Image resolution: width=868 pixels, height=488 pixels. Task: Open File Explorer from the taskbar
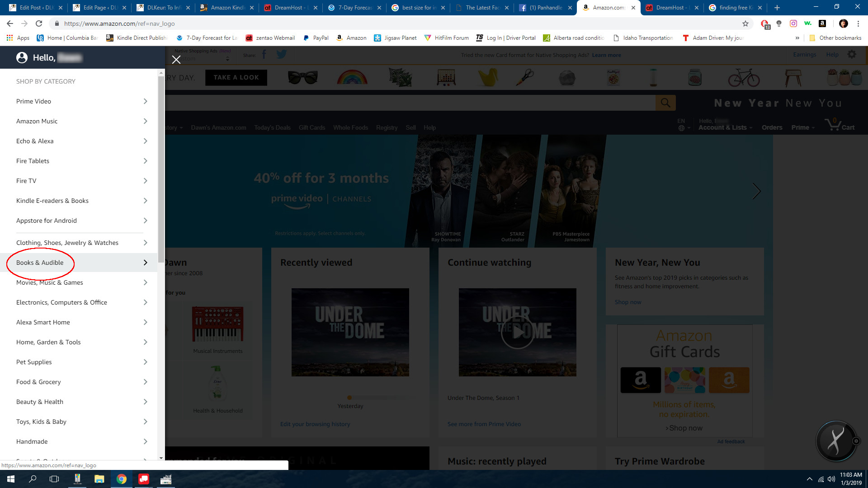[x=99, y=479]
